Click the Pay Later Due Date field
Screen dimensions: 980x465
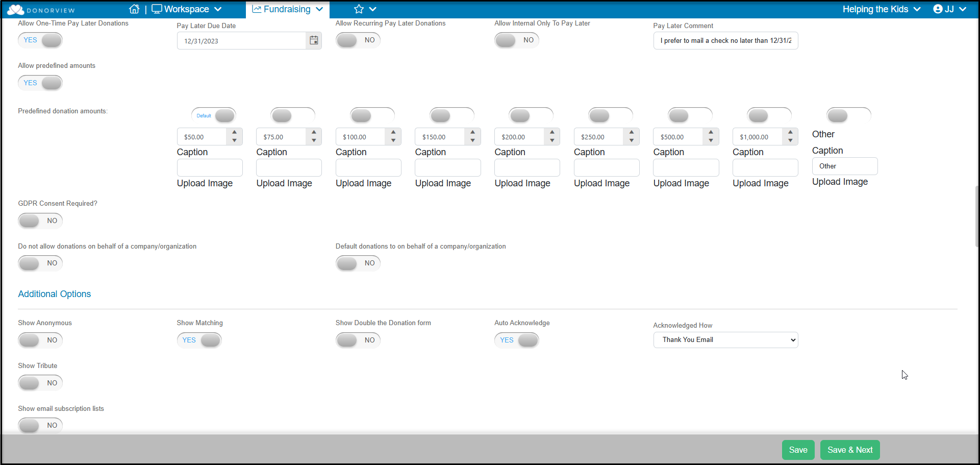(x=241, y=41)
